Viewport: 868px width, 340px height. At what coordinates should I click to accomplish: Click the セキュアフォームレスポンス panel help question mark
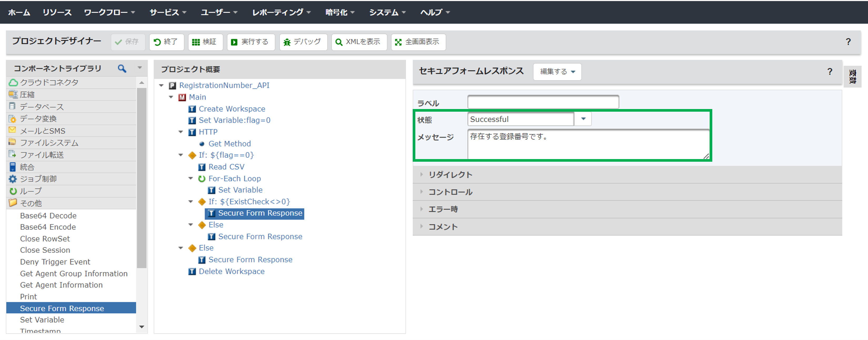830,72
